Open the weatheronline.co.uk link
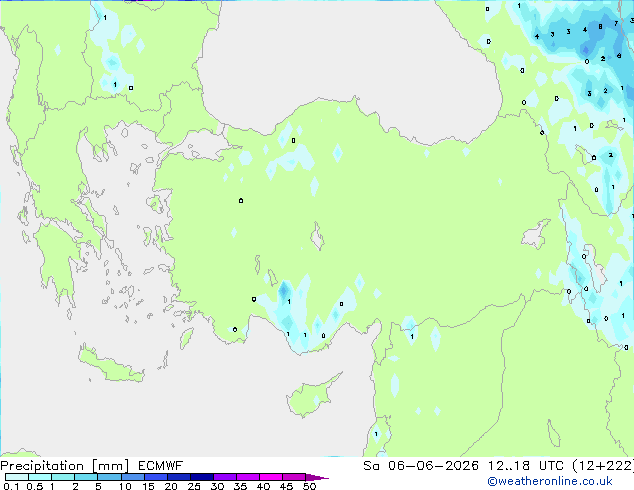634x490 pixels. [550, 481]
